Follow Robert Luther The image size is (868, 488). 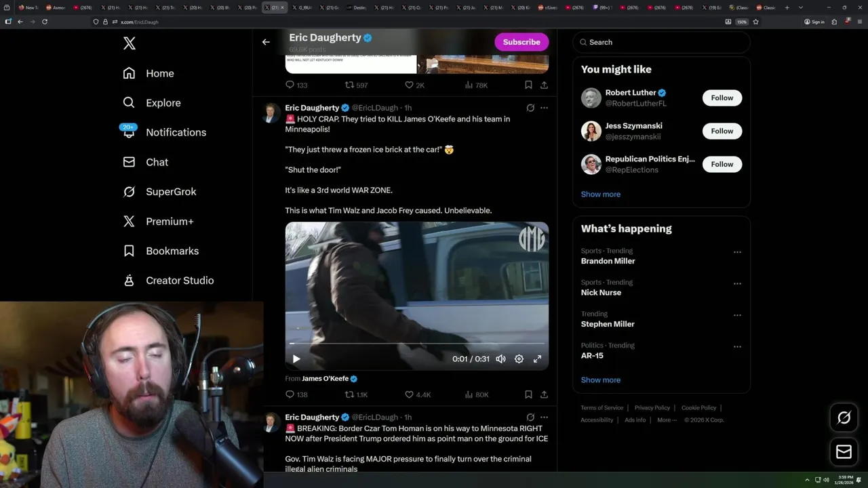pos(722,98)
